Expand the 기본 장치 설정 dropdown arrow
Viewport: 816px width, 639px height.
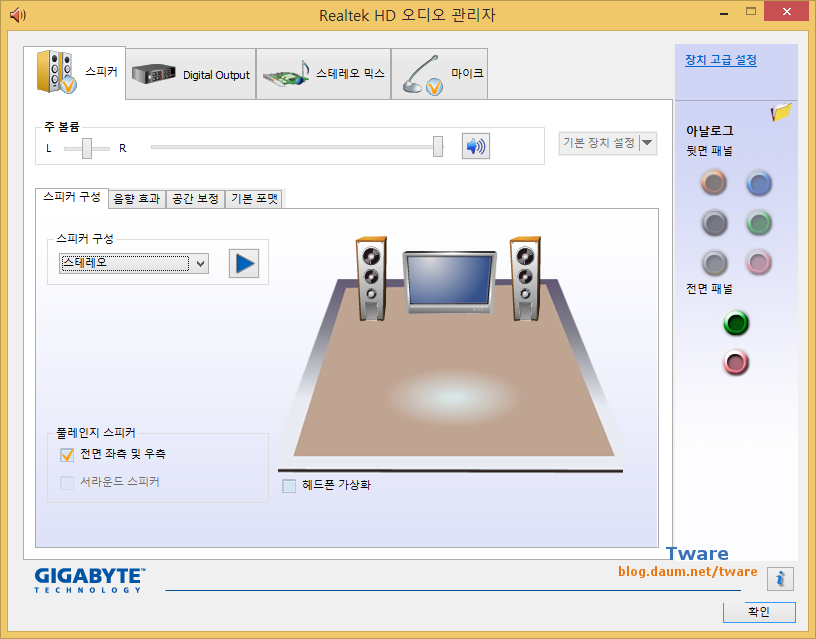647,143
